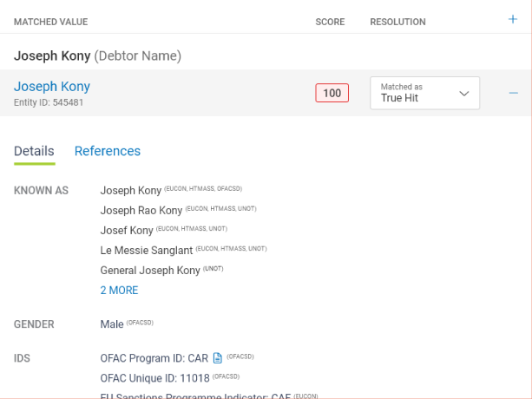Click the Le Messie Sanglant alias
The width and height of the screenshot is (532, 399).
pos(147,250)
